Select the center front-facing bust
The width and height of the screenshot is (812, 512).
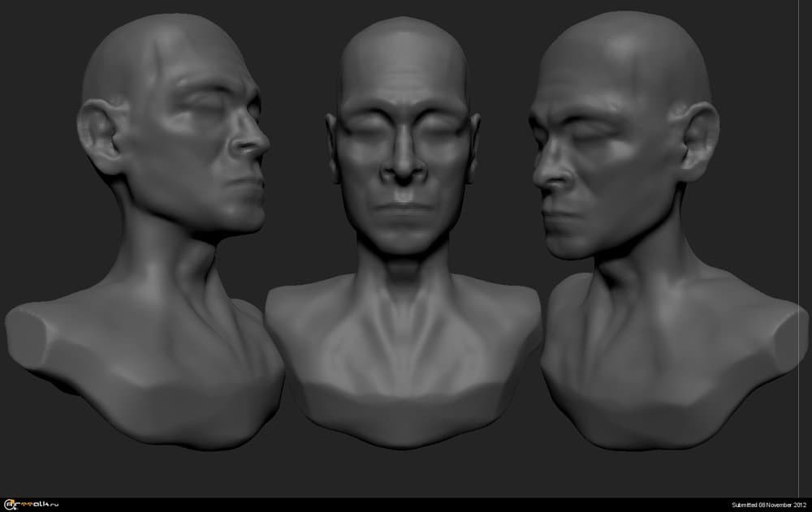click(x=403, y=243)
